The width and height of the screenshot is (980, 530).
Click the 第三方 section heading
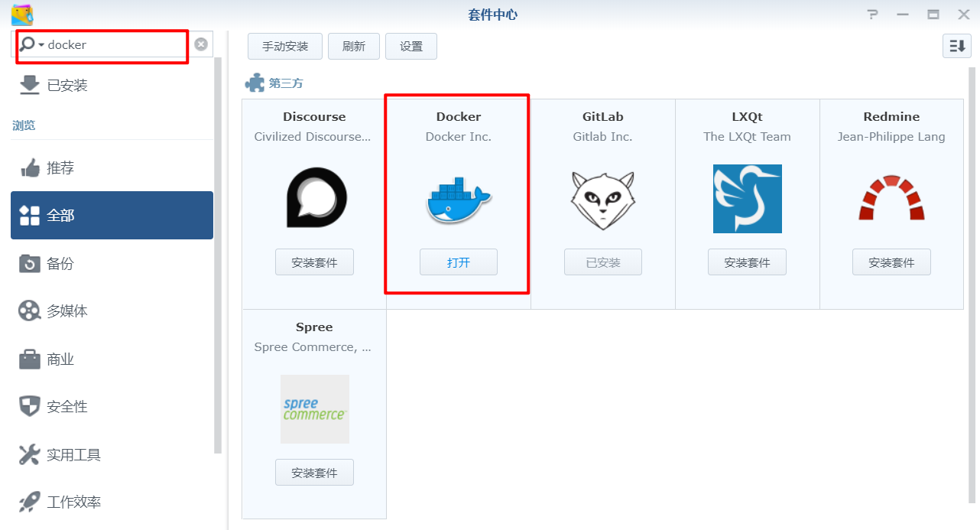(x=286, y=83)
